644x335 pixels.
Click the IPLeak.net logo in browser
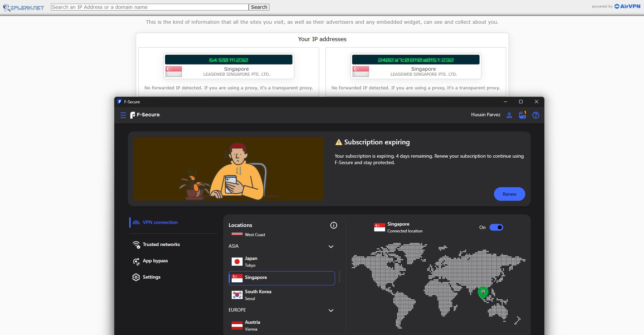[23, 7]
